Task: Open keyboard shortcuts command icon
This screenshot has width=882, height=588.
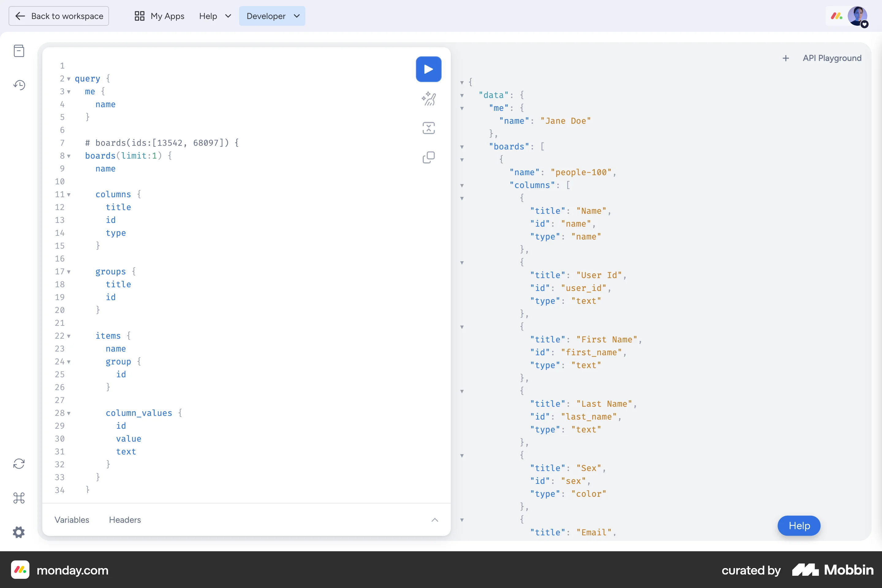Action: [19, 498]
